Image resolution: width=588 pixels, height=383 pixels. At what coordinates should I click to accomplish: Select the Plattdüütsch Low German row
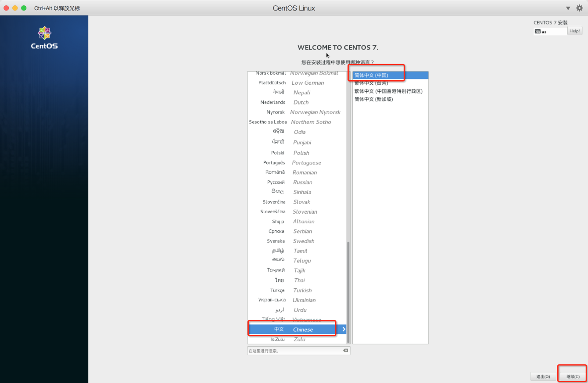(x=297, y=82)
